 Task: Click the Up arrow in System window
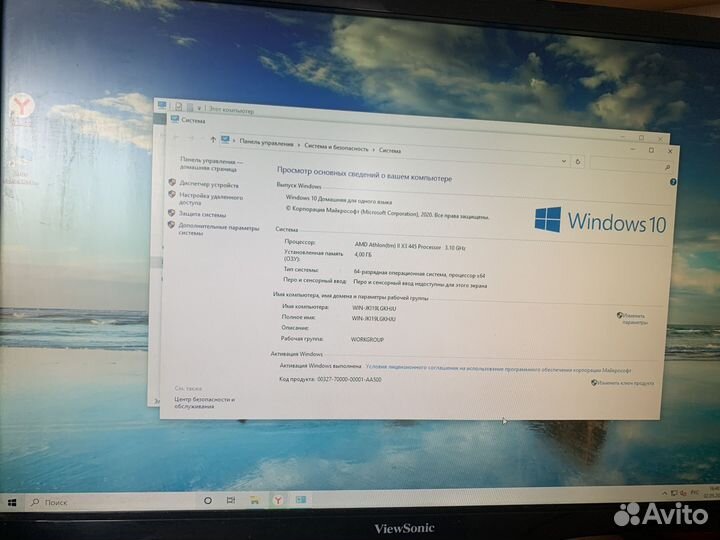click(213, 140)
